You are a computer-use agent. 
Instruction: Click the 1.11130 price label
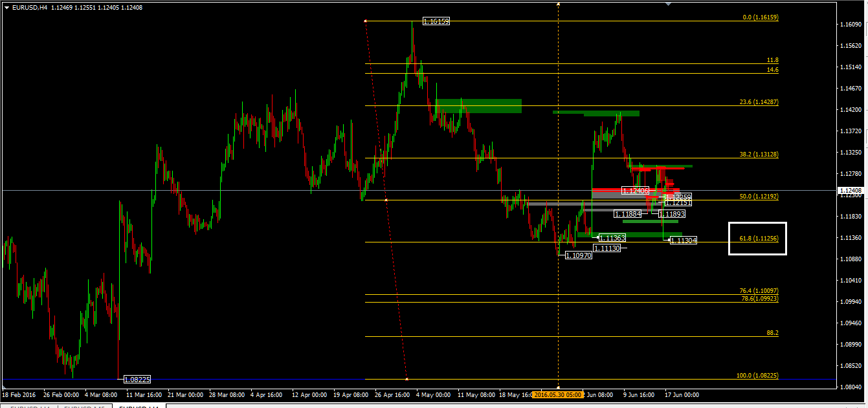pos(606,248)
